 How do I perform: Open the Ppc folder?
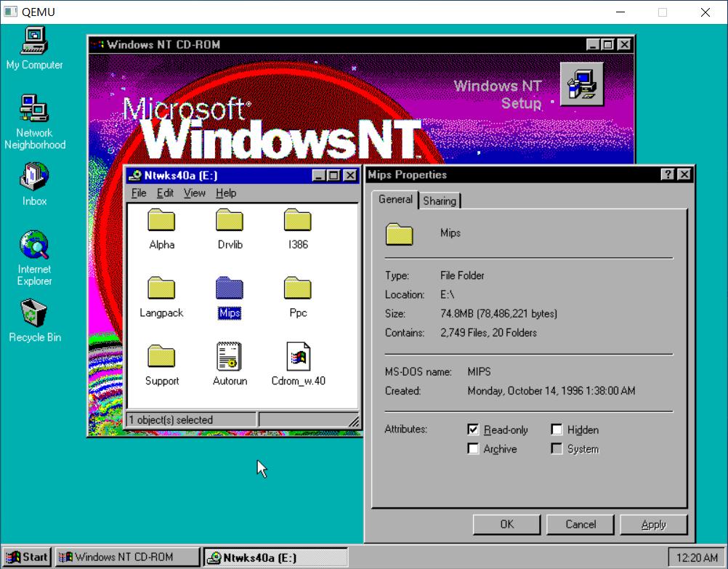pyautogui.click(x=296, y=289)
